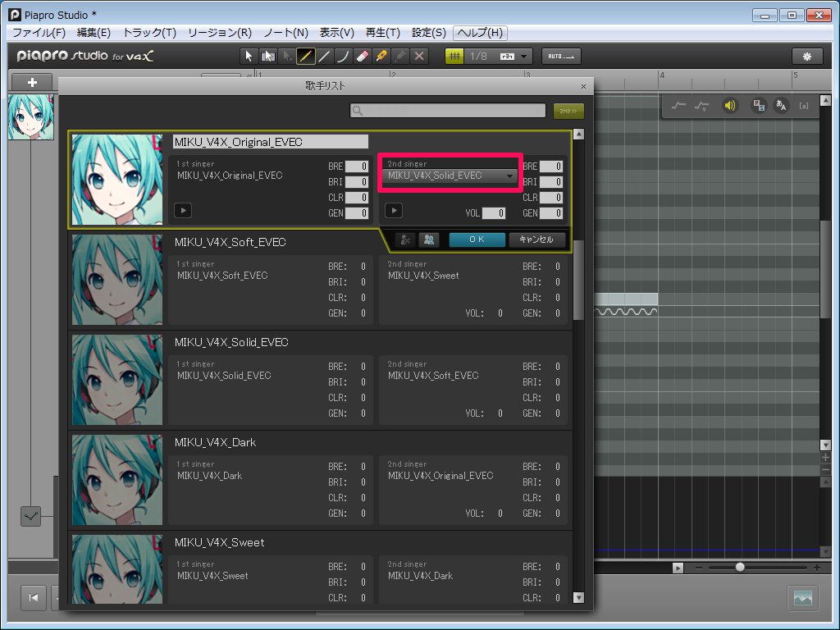
Task: Confirm with the OK button
Action: pyautogui.click(x=477, y=240)
